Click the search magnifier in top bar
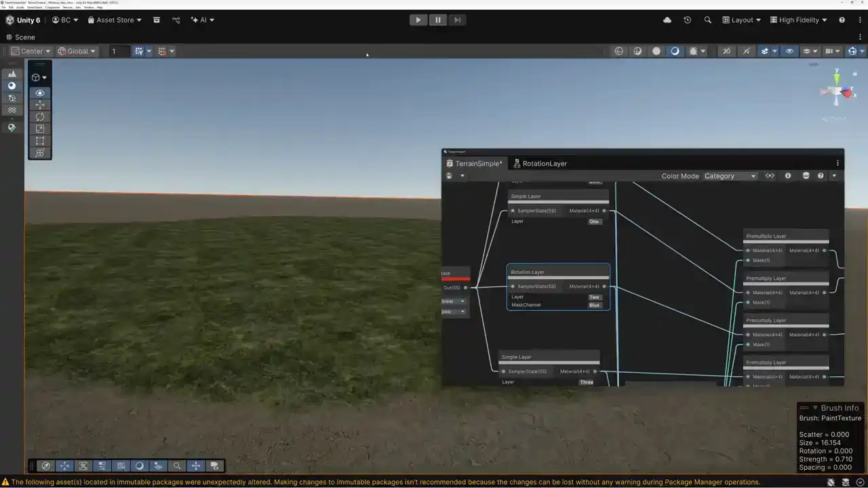The width and height of the screenshot is (868, 488). tap(708, 20)
